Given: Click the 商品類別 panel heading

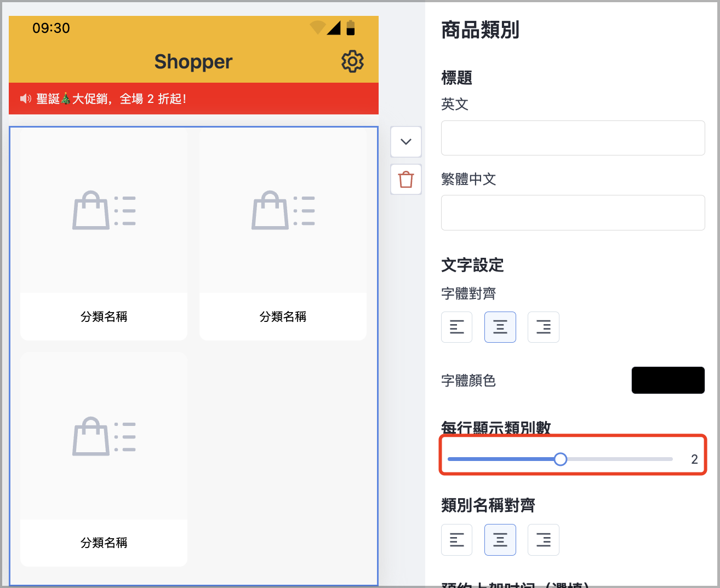Looking at the screenshot, I should [480, 30].
